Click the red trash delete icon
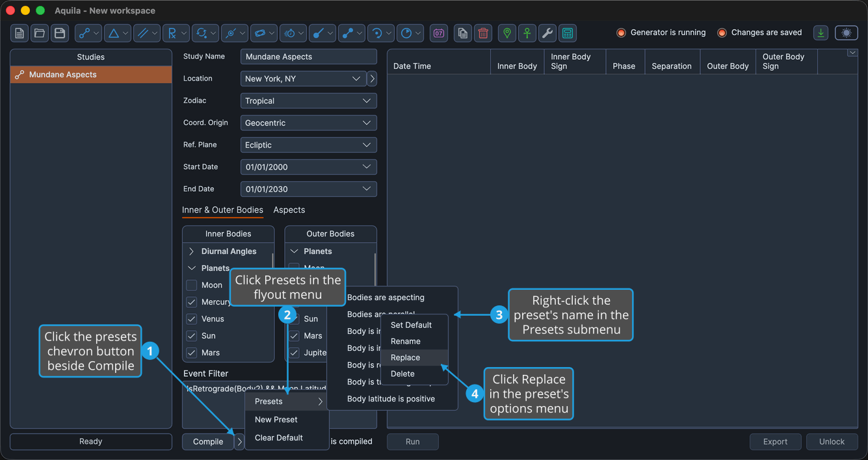 [x=483, y=33]
